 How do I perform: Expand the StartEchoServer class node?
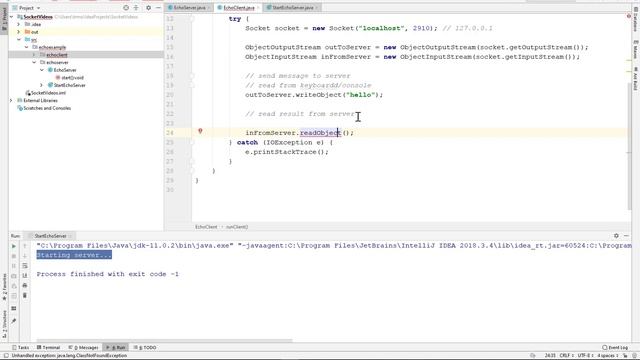42,85
